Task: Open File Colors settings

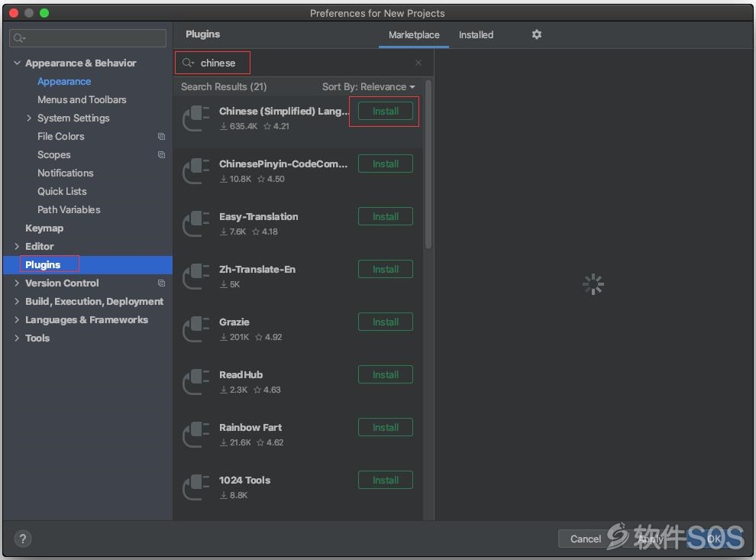Action: [x=61, y=137]
